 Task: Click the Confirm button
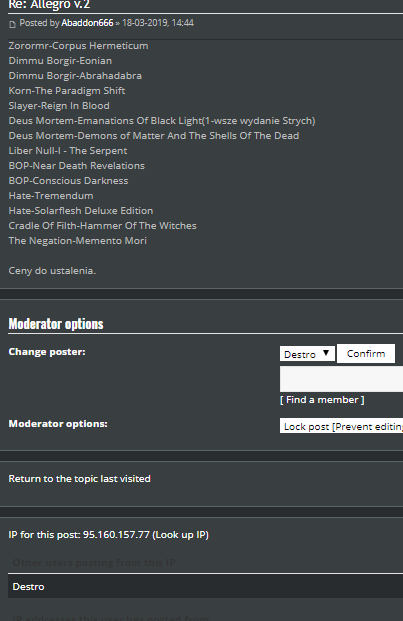coord(366,353)
